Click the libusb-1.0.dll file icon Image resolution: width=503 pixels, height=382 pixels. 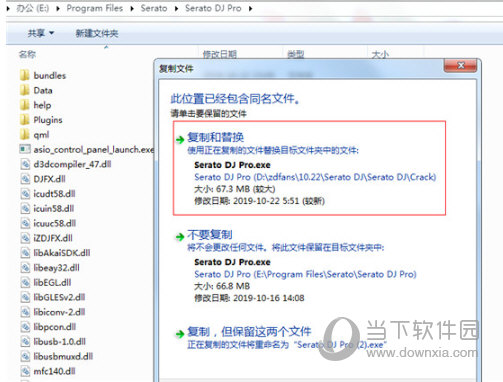click(x=25, y=341)
